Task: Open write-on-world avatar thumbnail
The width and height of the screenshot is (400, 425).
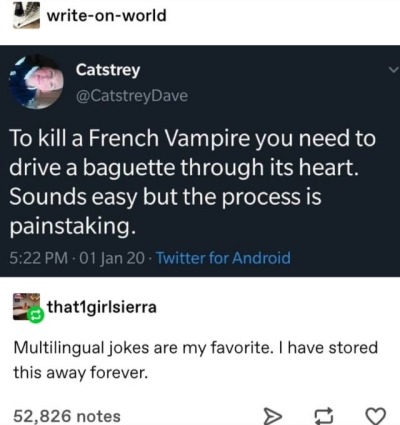Action: (x=26, y=16)
